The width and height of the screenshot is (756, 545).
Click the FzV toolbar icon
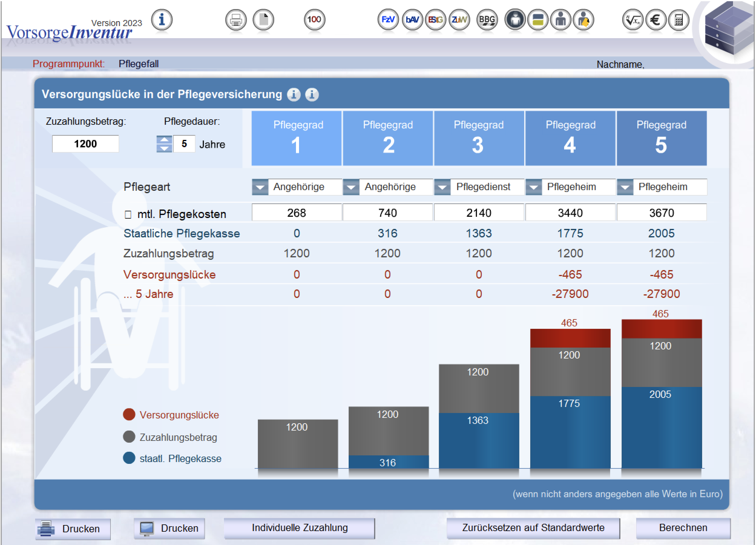pyautogui.click(x=388, y=20)
